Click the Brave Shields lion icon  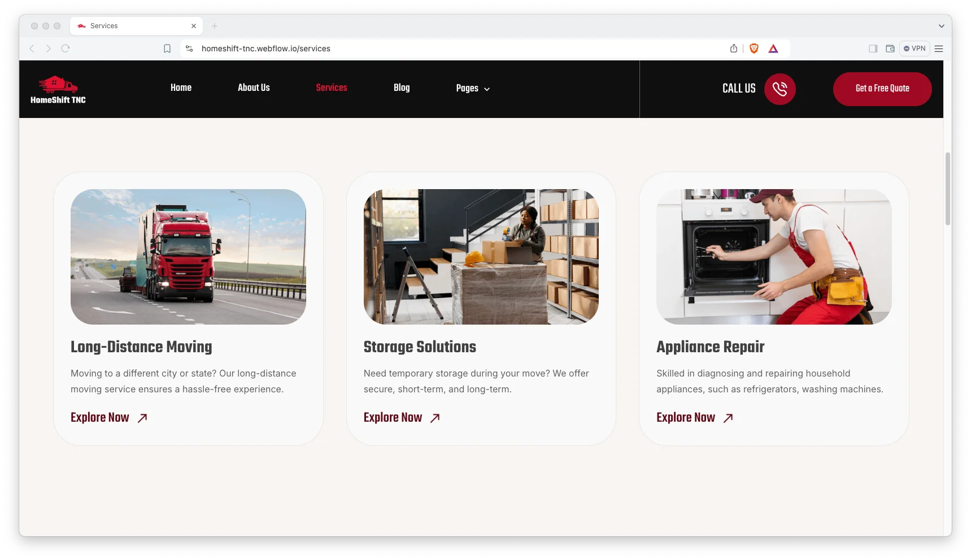[x=754, y=49]
